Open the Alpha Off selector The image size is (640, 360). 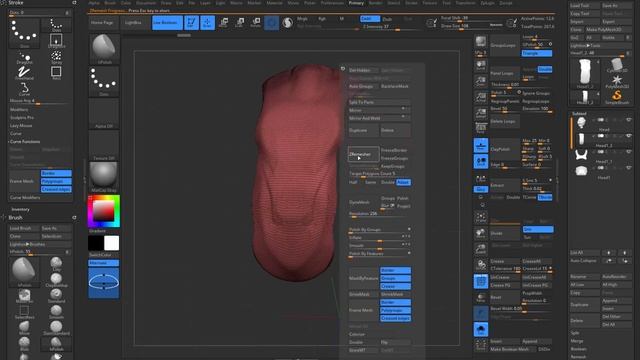point(104,113)
